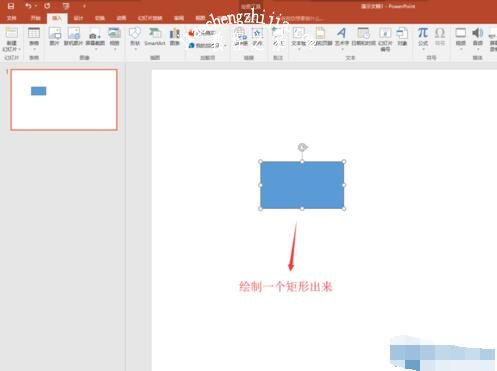The width and height of the screenshot is (497, 371).
Task: Expand the Shapes dropdown arrow
Action: pos(135,49)
